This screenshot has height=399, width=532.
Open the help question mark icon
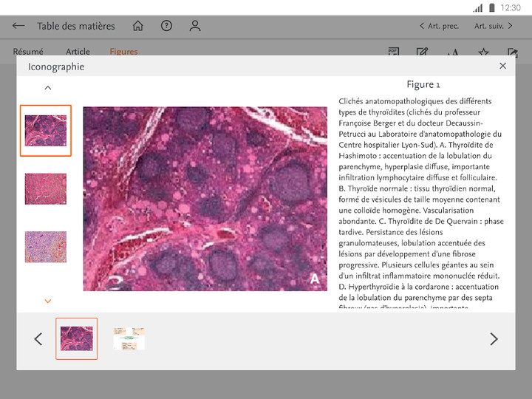(166, 26)
